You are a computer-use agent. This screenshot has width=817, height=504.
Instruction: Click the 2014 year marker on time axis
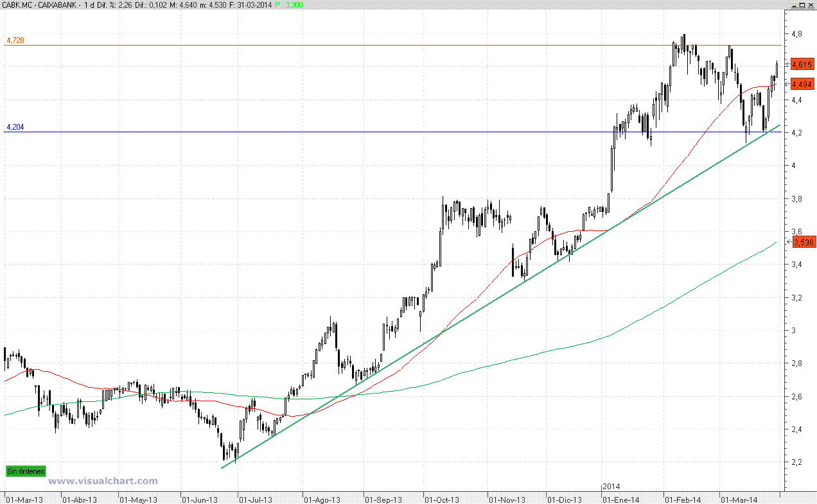tap(611, 487)
